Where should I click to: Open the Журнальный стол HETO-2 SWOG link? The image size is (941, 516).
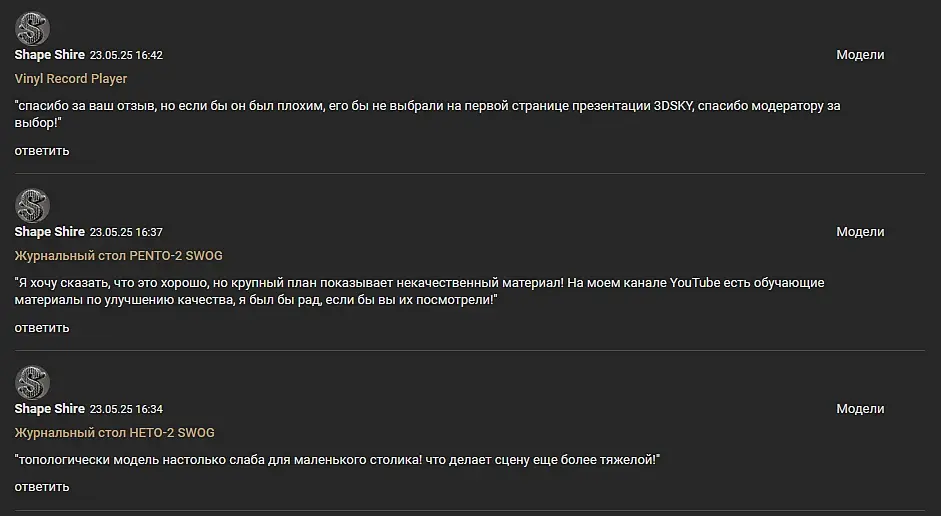tap(115, 433)
